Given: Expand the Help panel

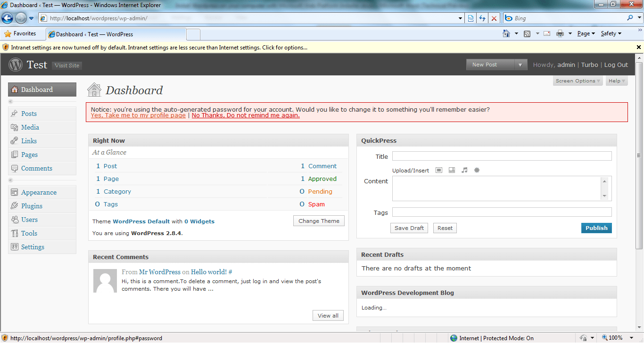Looking at the screenshot, I should [x=617, y=81].
